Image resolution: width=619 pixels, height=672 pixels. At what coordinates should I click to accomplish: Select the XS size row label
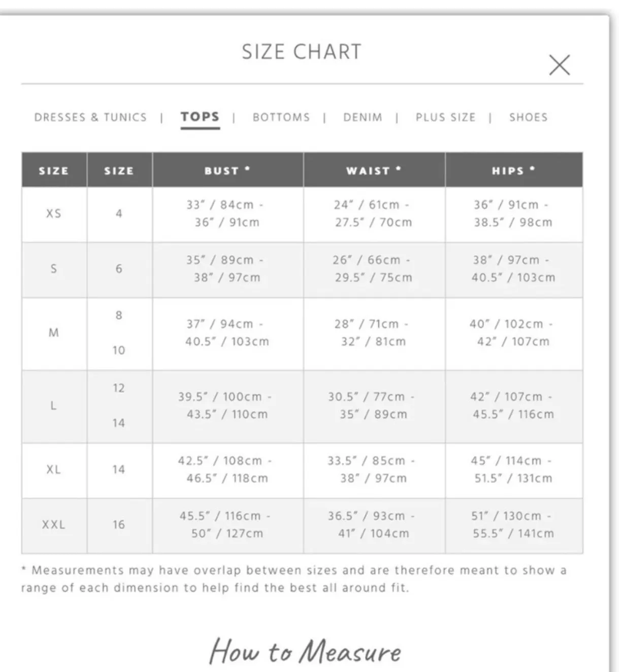(54, 214)
